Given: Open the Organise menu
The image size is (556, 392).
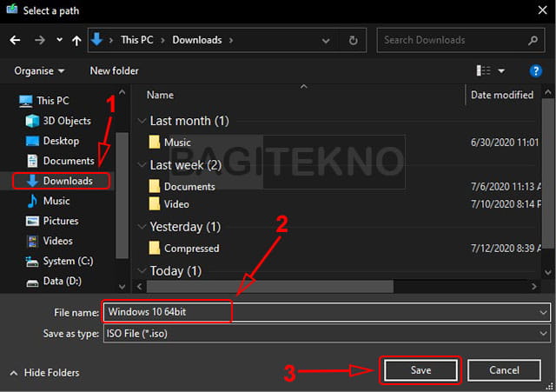Looking at the screenshot, I should coord(39,71).
